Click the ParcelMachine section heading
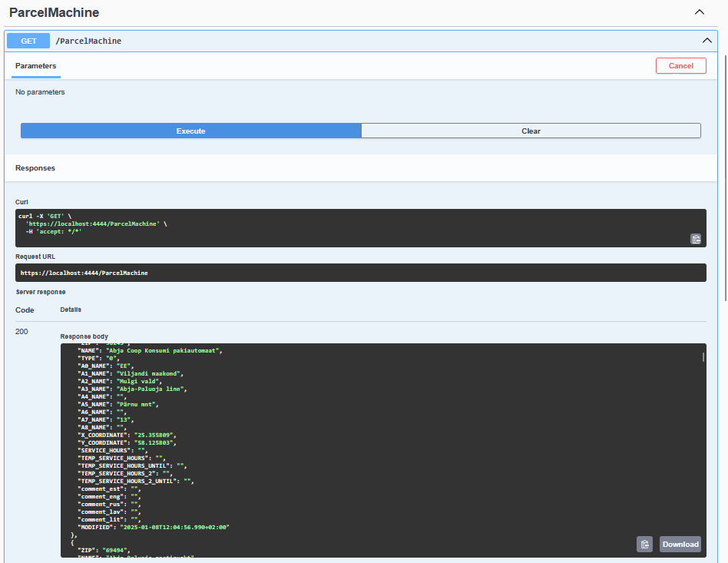Screen dimensions: 728x563 click(x=54, y=12)
